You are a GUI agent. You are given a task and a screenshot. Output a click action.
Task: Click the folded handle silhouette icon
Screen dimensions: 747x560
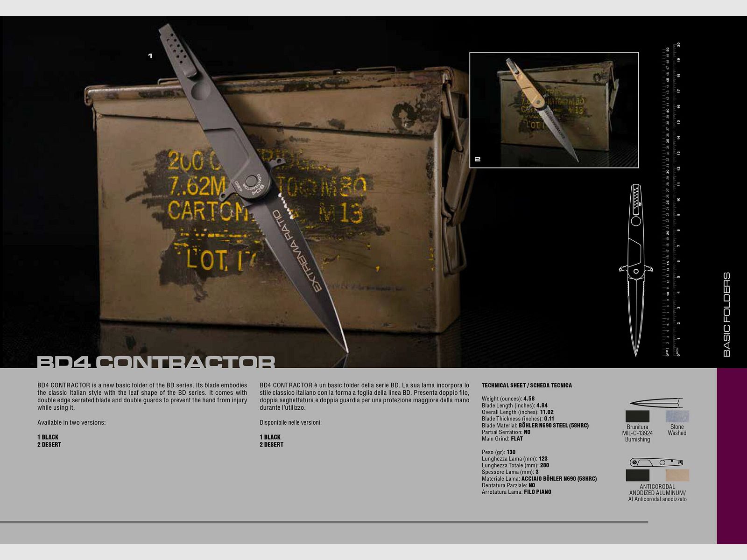(x=656, y=462)
